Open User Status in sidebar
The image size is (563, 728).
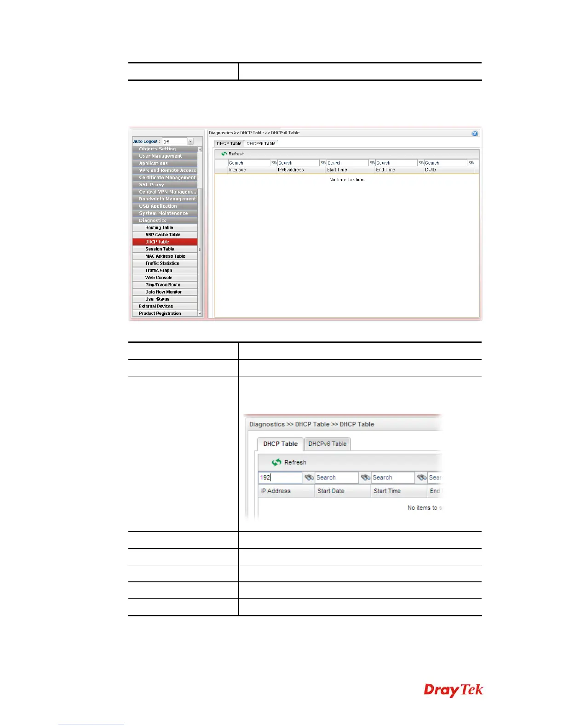165,299
